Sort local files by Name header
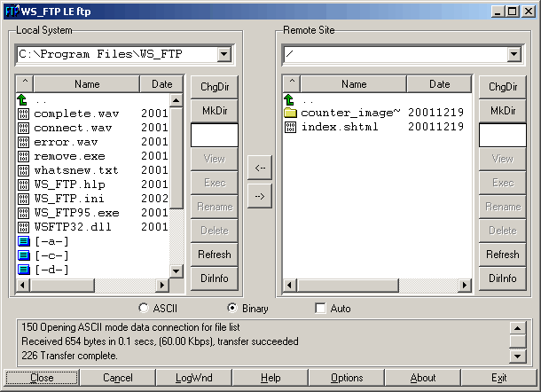541x392 pixels. click(87, 84)
